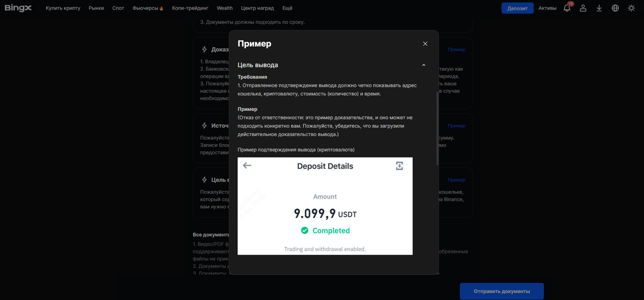Open the Фьючерсы menu
Image resolution: width=644 pixels, height=300 pixels.
[148, 8]
